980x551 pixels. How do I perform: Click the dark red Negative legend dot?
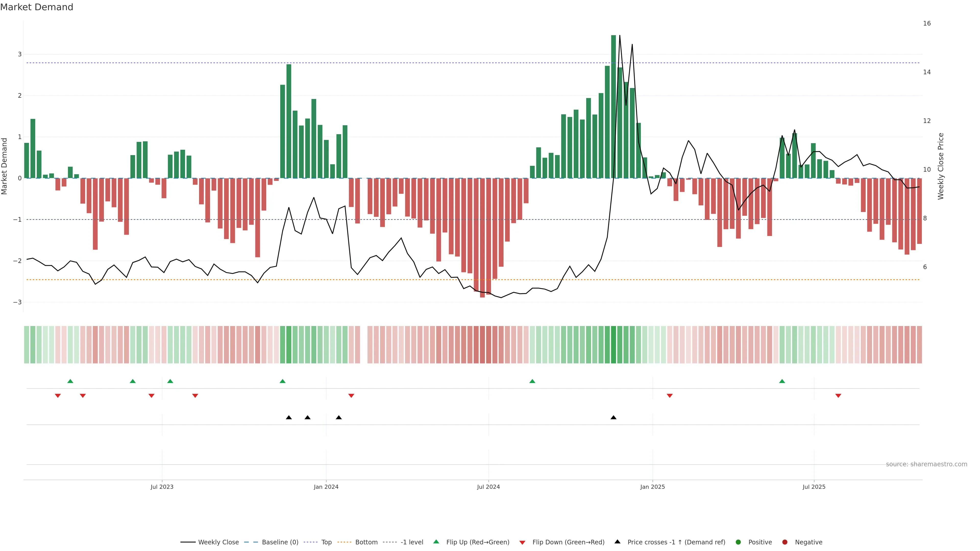point(785,542)
